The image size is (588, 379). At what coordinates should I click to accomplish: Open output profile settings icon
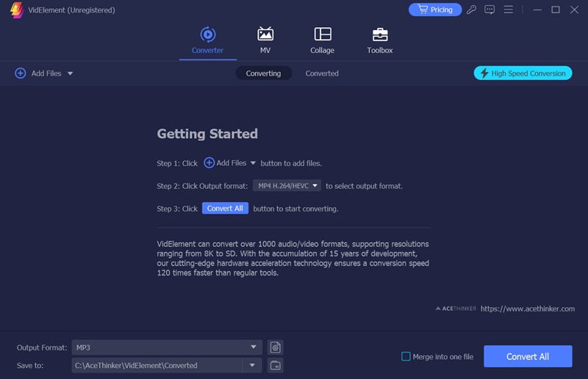[x=275, y=347]
